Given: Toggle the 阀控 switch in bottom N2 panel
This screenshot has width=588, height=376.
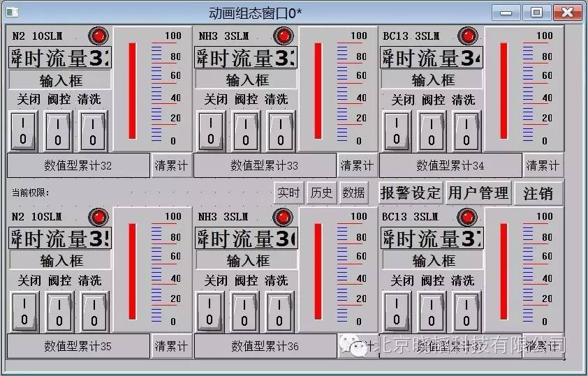Looking at the screenshot, I should click(x=59, y=311).
